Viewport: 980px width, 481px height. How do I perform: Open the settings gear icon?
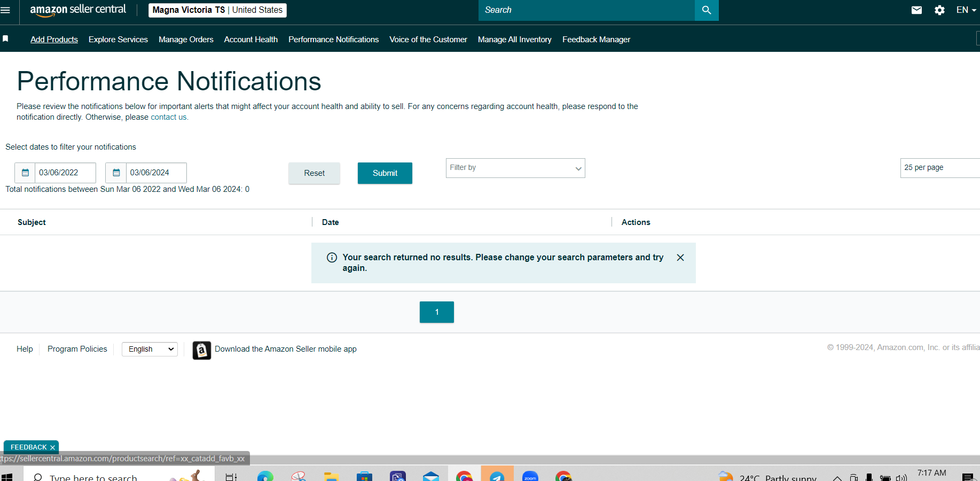pos(939,10)
